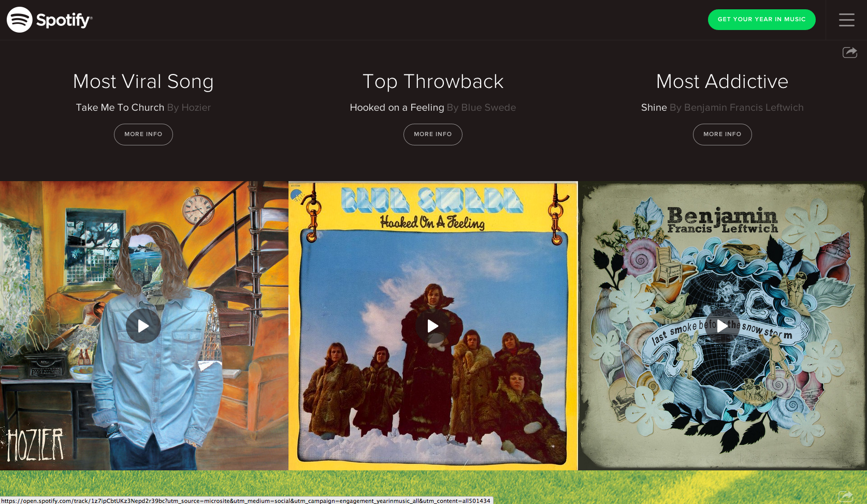The width and height of the screenshot is (867, 504).
Task: Click the Most Addictive heading
Action: (722, 82)
